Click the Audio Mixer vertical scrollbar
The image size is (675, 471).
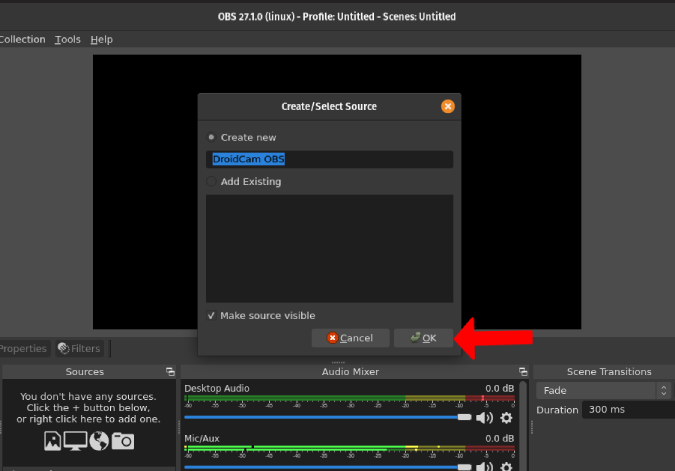coord(523,425)
